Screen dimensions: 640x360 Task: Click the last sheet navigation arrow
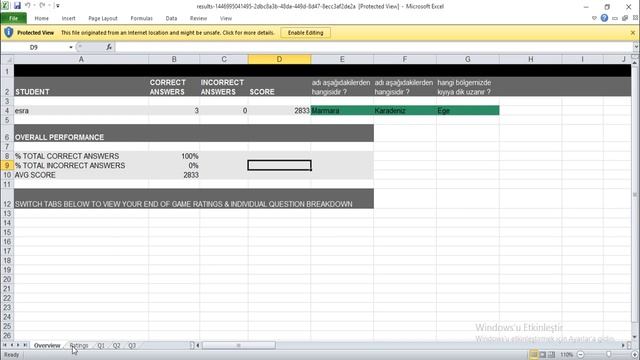click(25, 345)
